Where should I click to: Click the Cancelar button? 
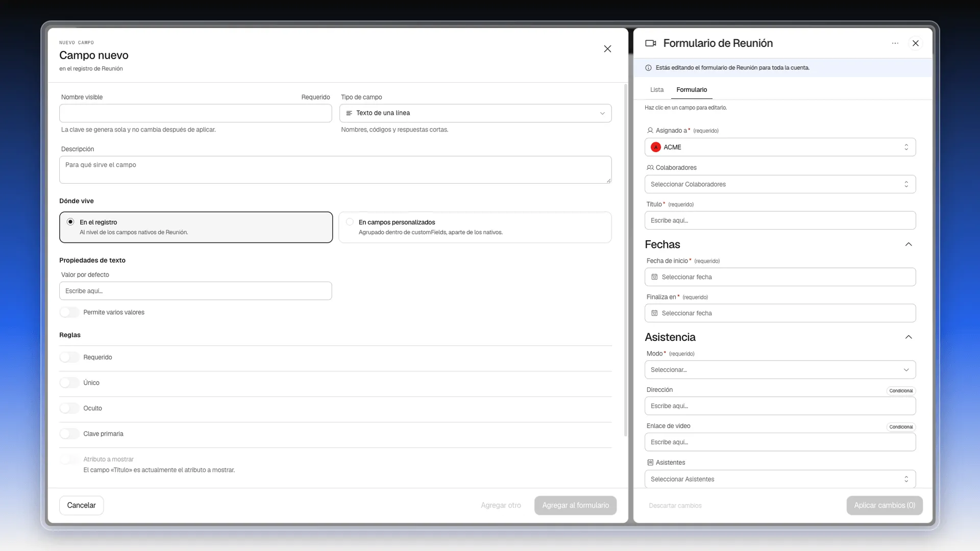[x=82, y=506]
